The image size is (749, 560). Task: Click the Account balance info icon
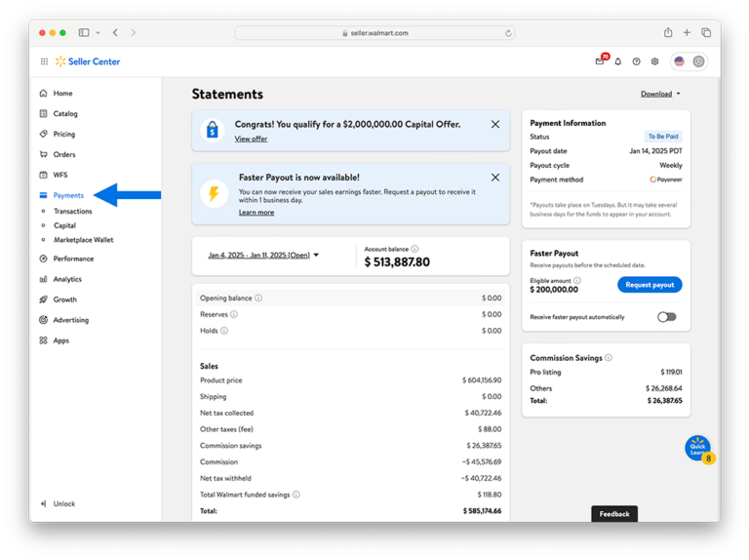click(x=414, y=249)
